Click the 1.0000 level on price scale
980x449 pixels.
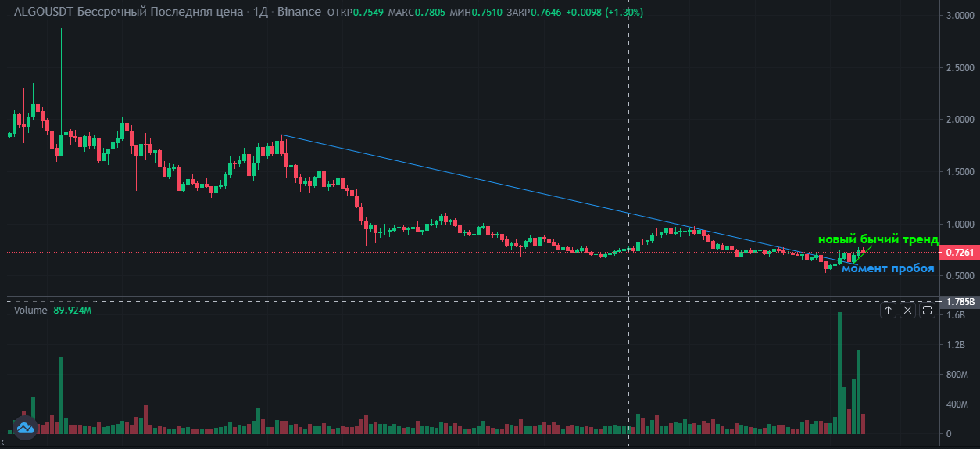coord(959,224)
